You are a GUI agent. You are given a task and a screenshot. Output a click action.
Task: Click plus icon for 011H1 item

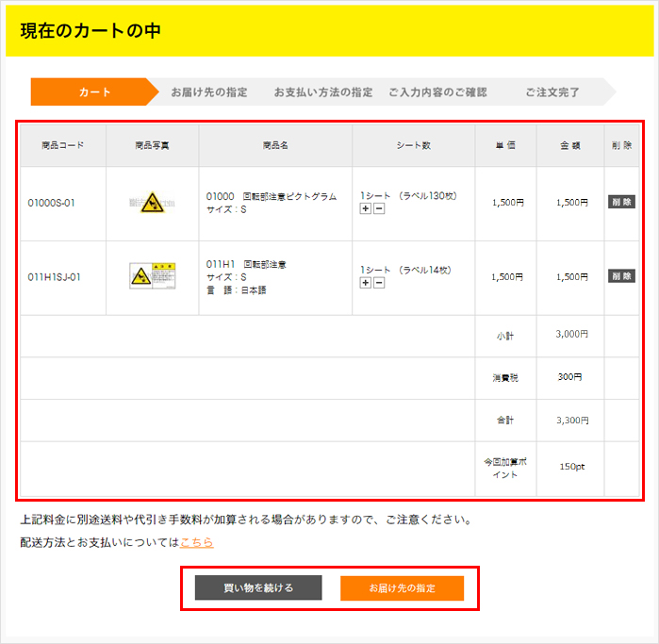click(365, 282)
